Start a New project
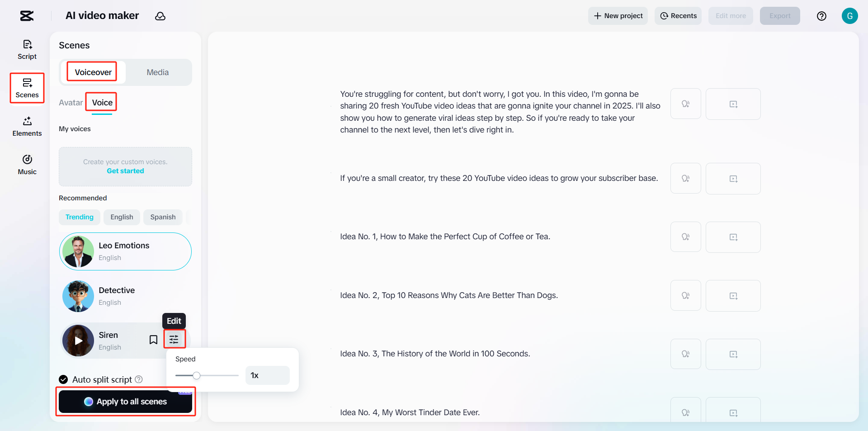The image size is (868, 431). click(618, 16)
